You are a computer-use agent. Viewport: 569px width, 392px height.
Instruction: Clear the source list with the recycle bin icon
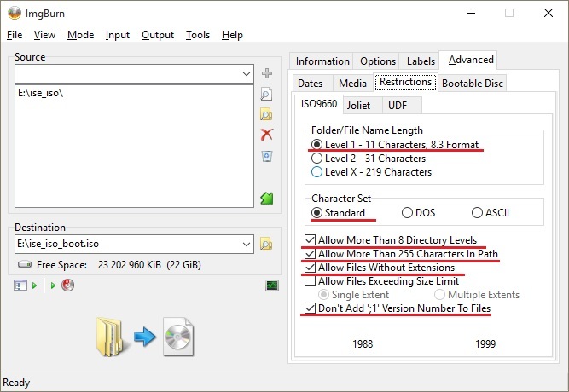(267, 156)
